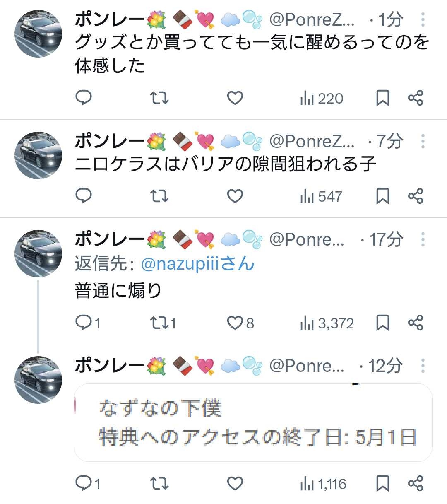Bookmark the tweet with 220 views
This screenshot has height=504, width=447.
(382, 98)
